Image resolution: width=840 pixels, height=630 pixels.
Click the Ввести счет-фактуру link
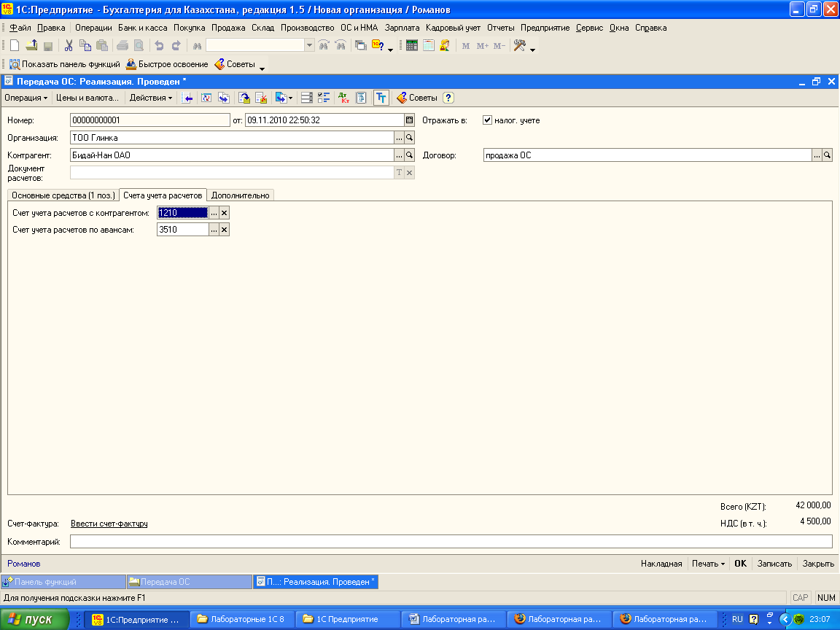(109, 524)
